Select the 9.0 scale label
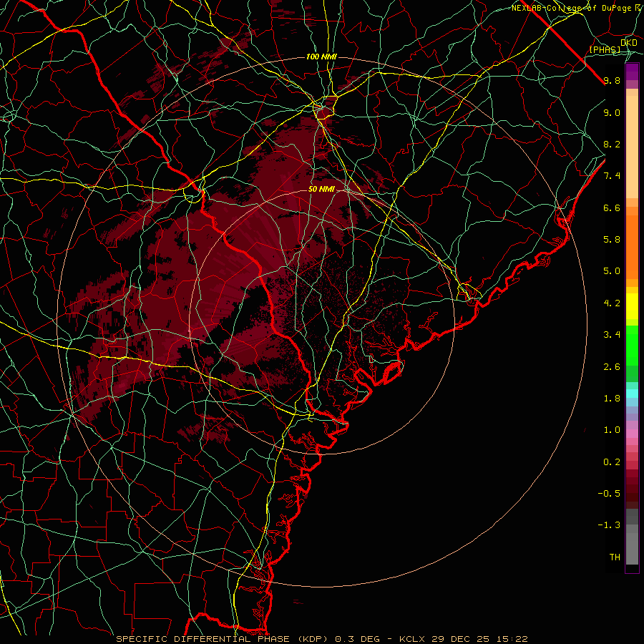644x644 pixels. (612, 112)
